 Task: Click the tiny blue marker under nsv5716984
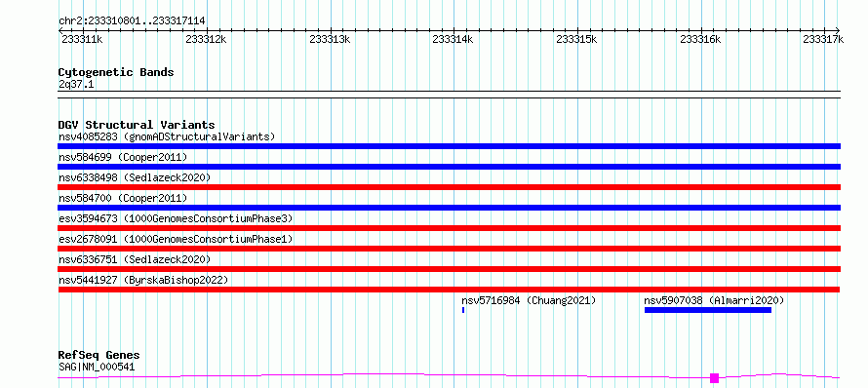(463, 310)
